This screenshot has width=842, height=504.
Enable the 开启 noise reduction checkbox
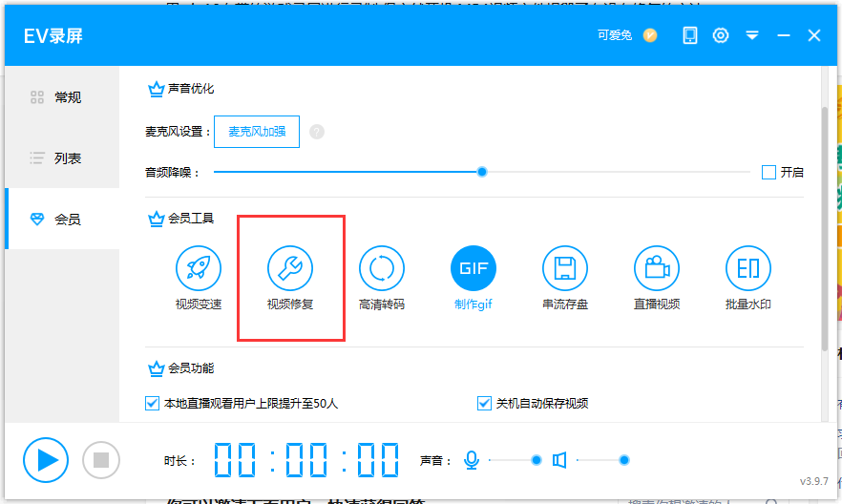768,172
